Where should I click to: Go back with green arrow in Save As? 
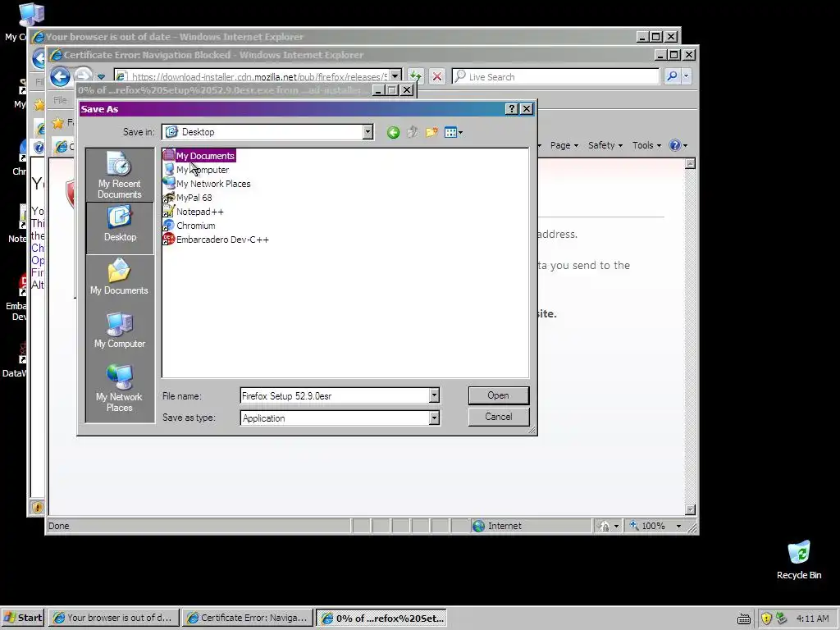393,132
